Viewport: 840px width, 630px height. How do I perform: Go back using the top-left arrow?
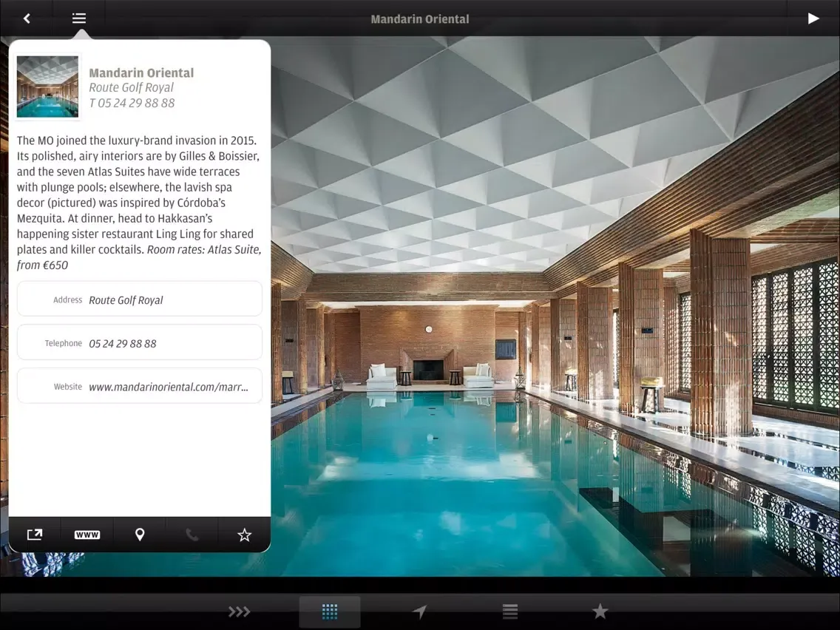click(27, 18)
